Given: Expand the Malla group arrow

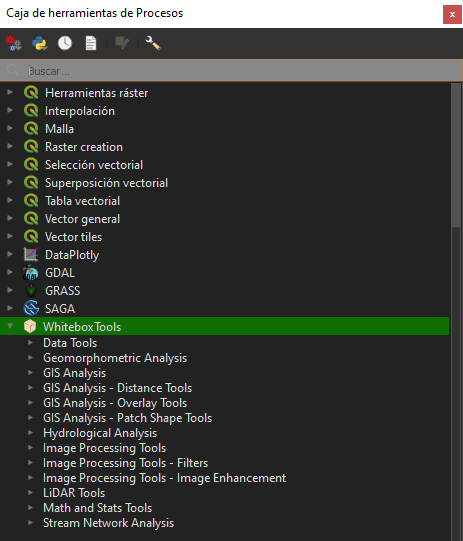Looking at the screenshot, I should pos(10,128).
